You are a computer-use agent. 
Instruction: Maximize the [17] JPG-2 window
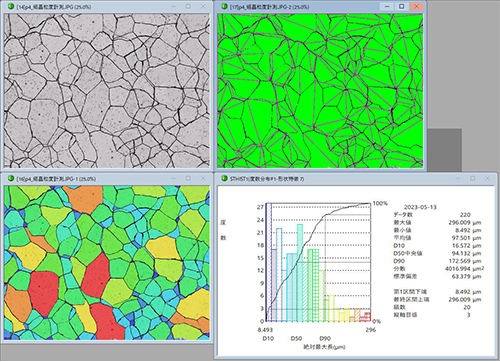(402, 6)
